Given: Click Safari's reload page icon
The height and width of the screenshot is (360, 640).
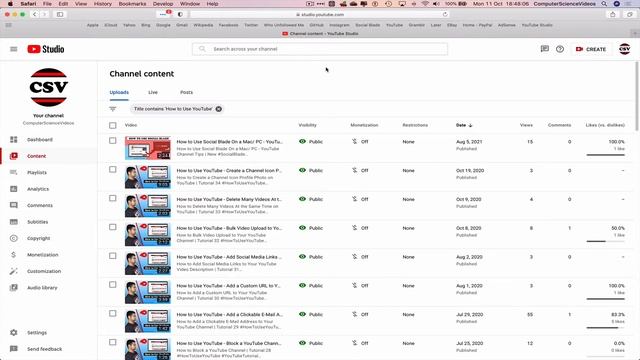Looking at the screenshot, I should coord(445,14).
